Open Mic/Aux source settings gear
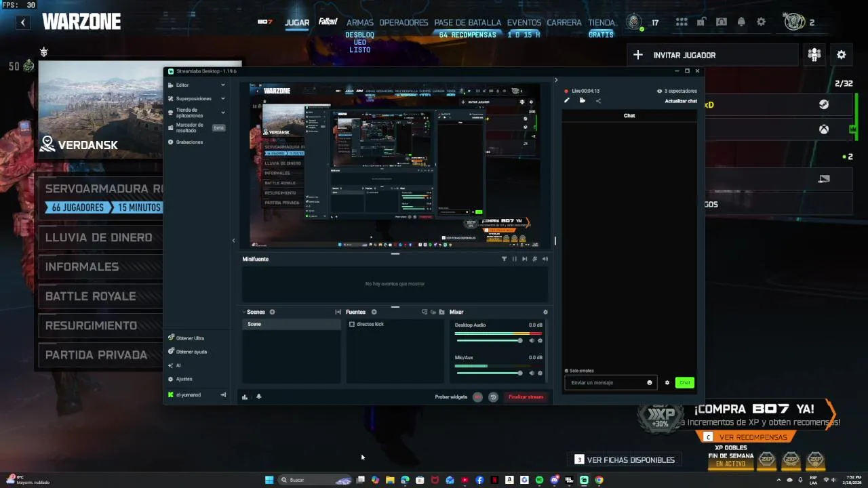The image size is (868, 488). [540, 373]
